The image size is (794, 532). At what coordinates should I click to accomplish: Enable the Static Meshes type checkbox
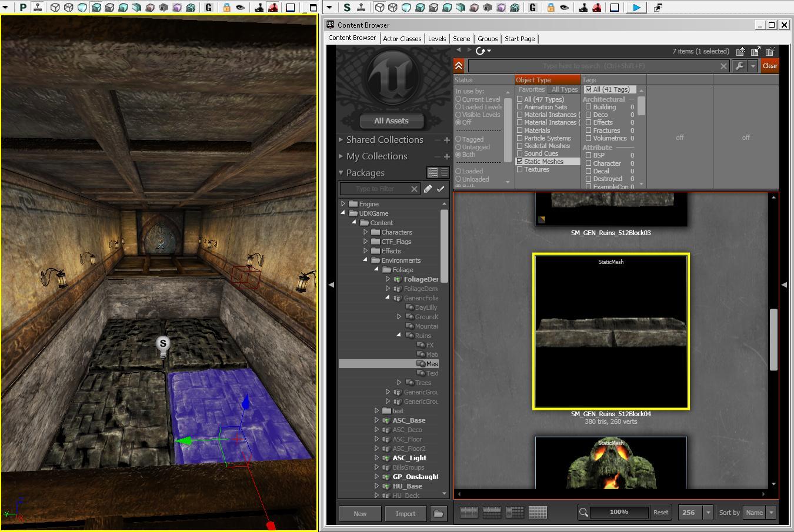[519, 161]
